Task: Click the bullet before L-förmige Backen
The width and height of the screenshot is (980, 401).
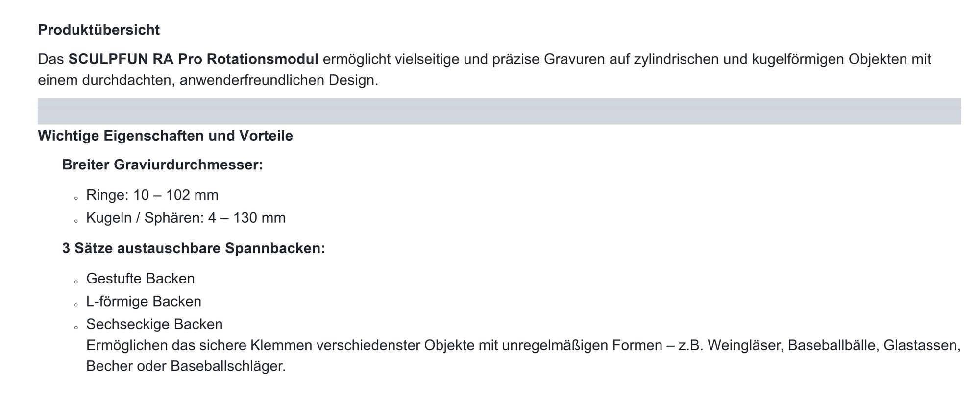Action: [x=76, y=305]
